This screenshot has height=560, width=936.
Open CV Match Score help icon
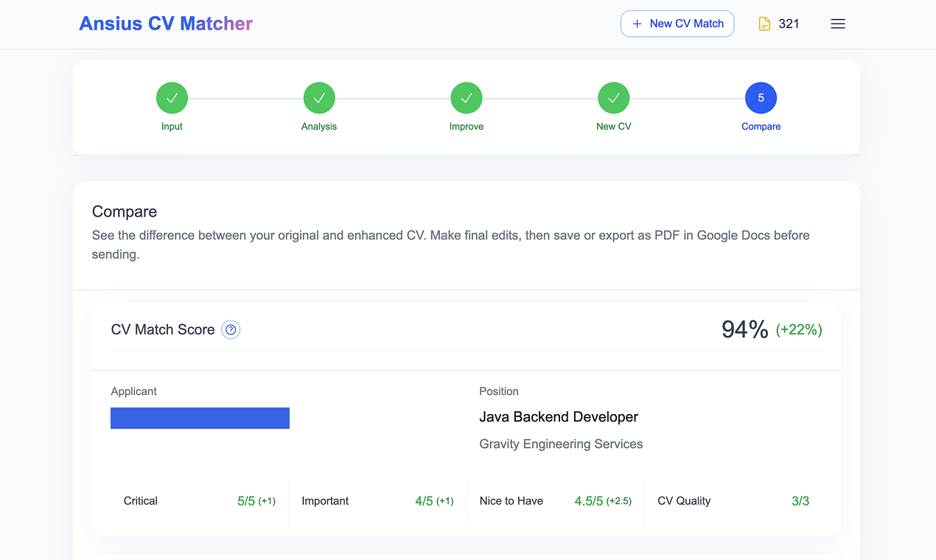click(231, 330)
